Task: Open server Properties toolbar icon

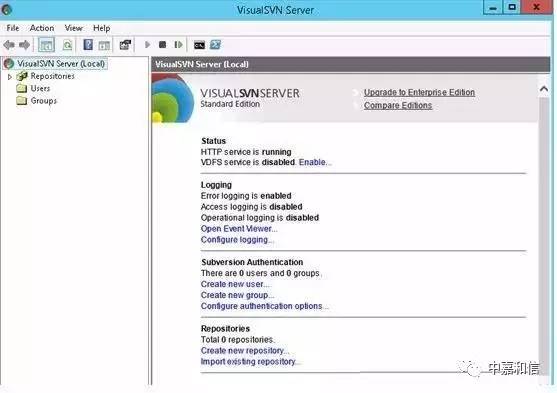Action: pyautogui.click(x=125, y=45)
